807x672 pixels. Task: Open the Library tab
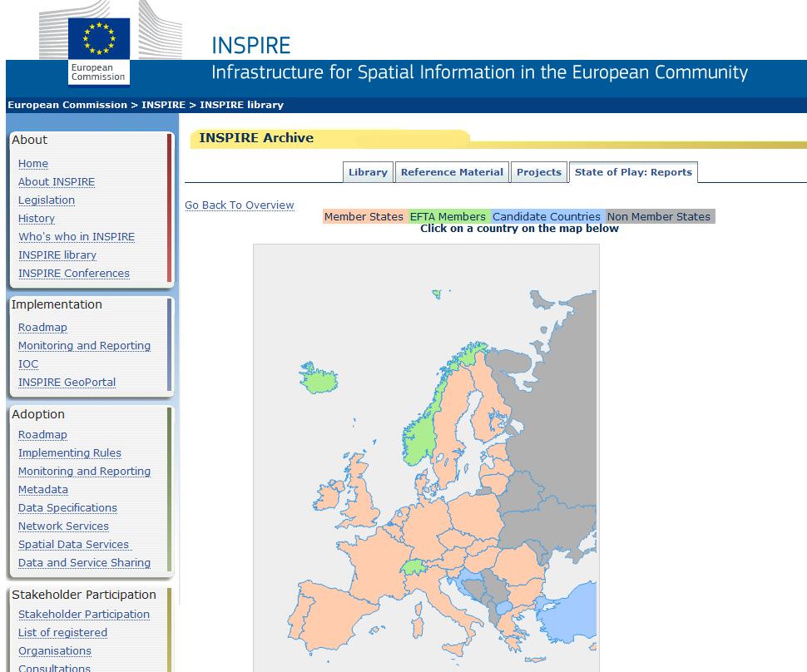368,172
